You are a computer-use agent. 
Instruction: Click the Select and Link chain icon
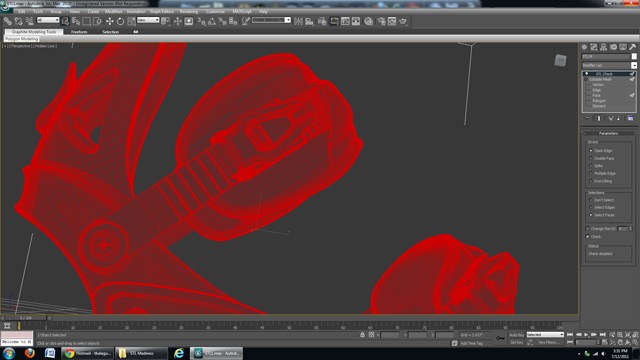[7, 21]
